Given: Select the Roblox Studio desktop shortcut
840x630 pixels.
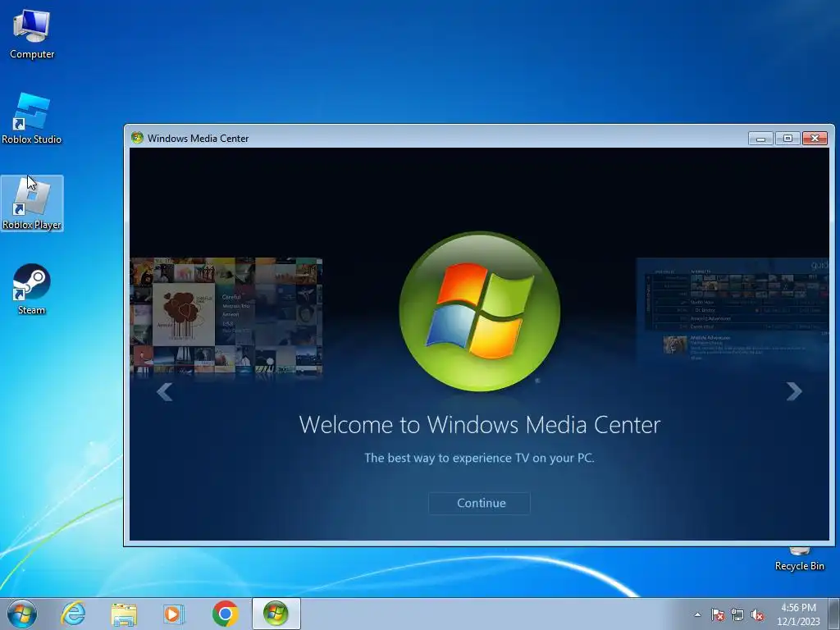Looking at the screenshot, I should 32,118.
